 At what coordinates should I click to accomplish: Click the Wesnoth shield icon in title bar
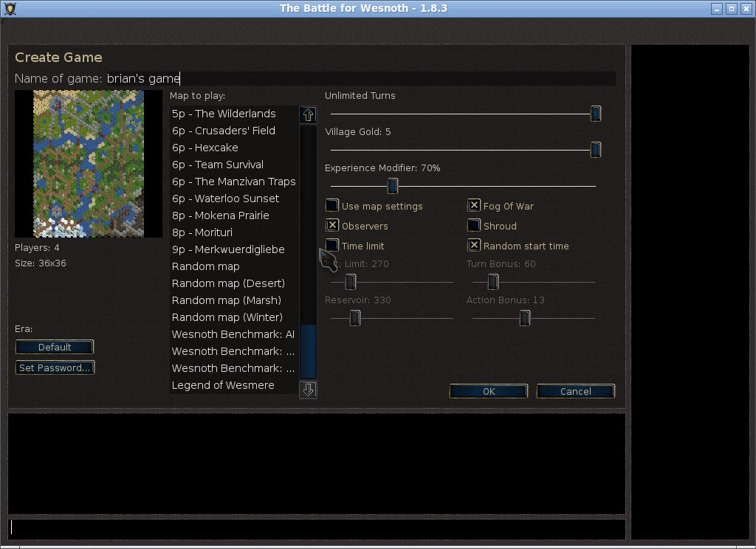pos(10,9)
